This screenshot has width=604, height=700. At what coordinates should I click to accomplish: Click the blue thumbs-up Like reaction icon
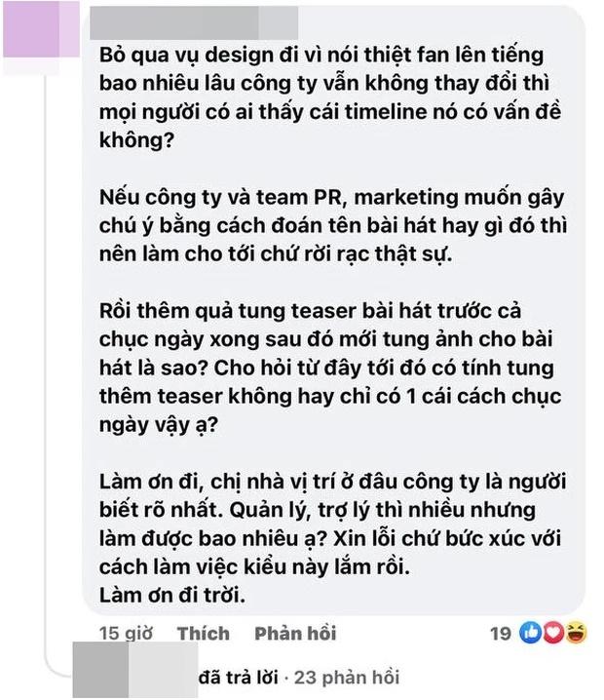[x=531, y=634]
